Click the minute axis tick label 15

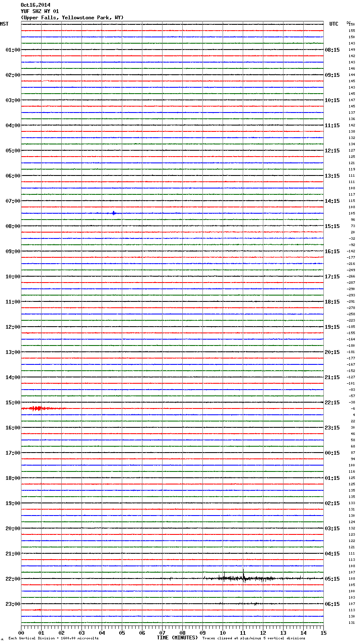point(323,633)
